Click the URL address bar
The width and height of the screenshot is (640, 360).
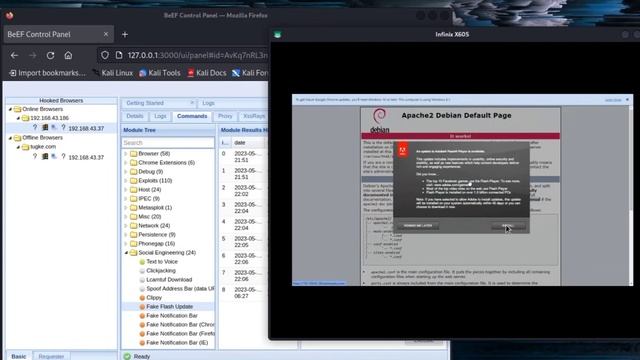tap(197, 55)
